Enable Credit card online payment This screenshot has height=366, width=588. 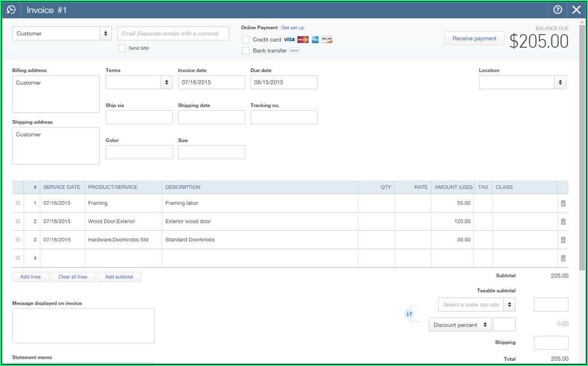[x=246, y=40]
